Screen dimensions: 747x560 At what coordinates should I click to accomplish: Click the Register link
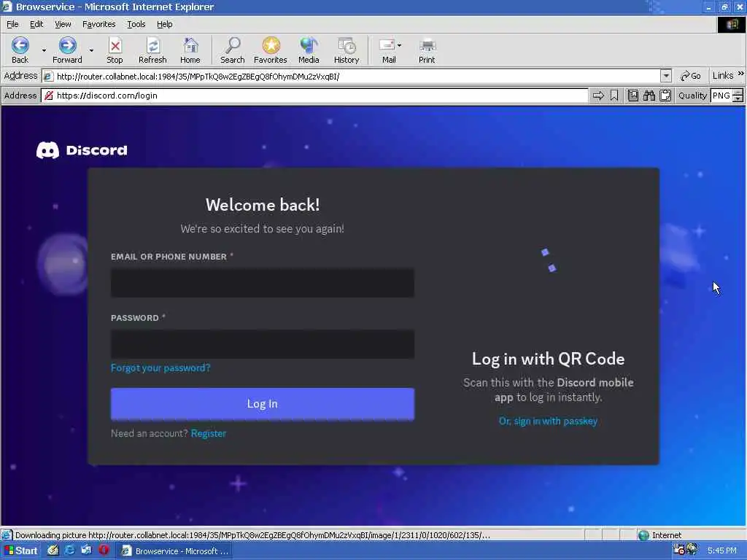[209, 433]
